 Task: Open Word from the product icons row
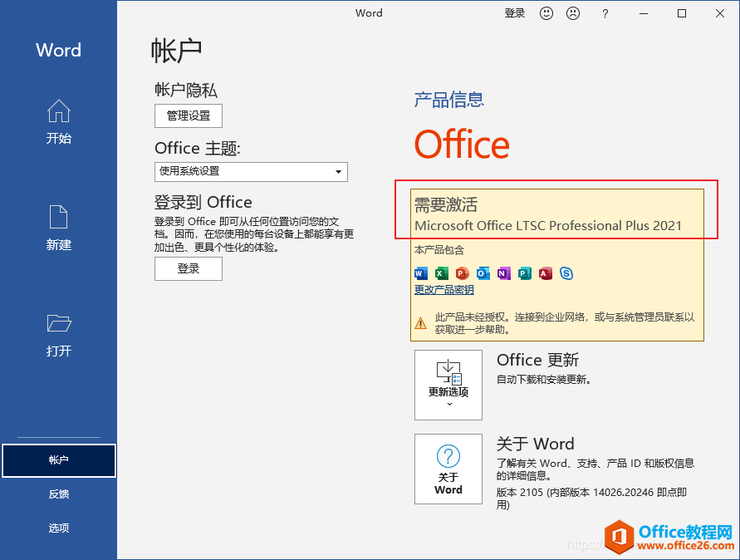tap(421, 273)
